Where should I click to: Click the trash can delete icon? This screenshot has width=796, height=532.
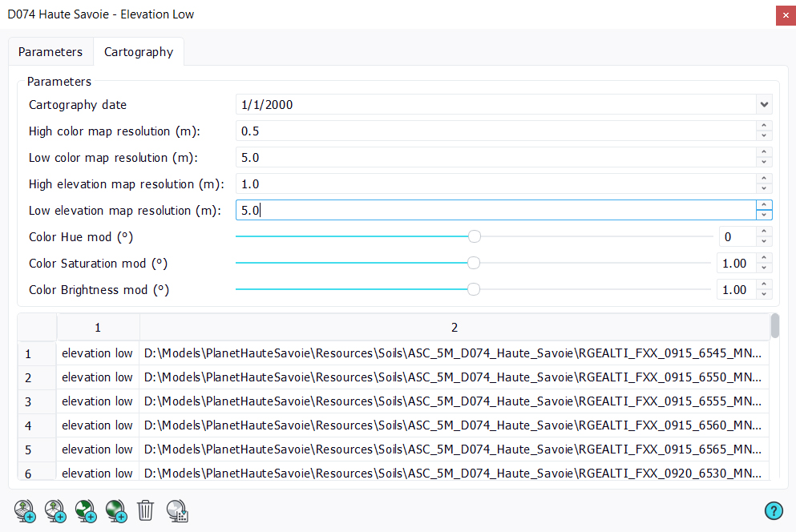click(x=145, y=510)
